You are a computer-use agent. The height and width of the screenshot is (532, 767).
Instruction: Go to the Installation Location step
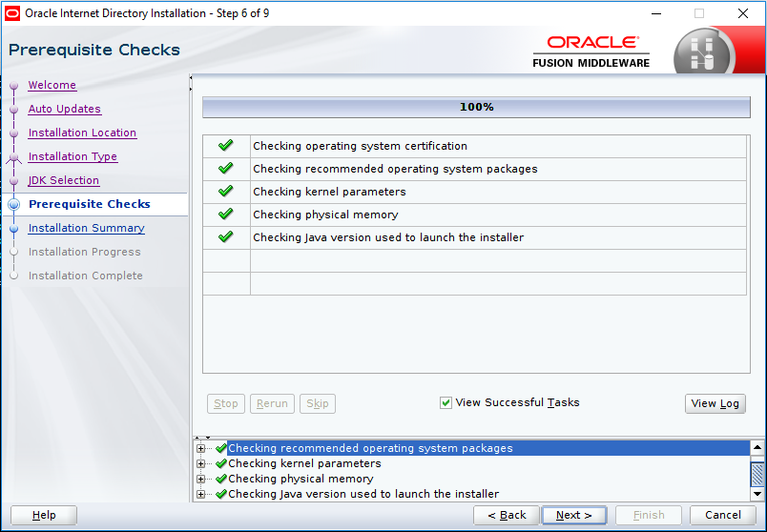(82, 133)
